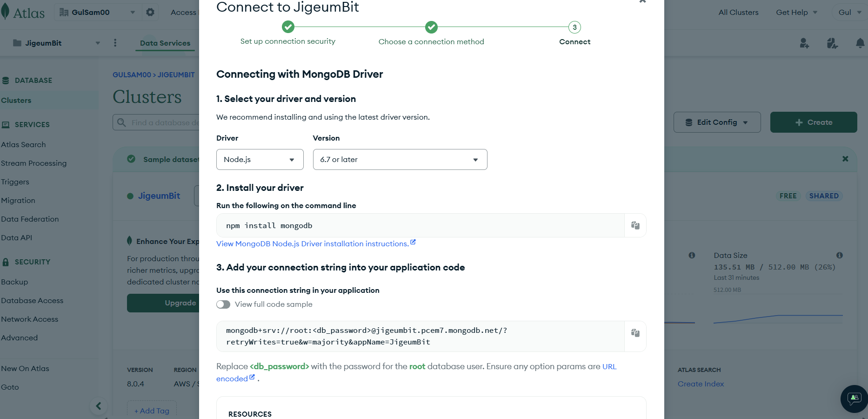The height and width of the screenshot is (419, 868).
Task: Click Data Size info icon
Action: (x=840, y=255)
